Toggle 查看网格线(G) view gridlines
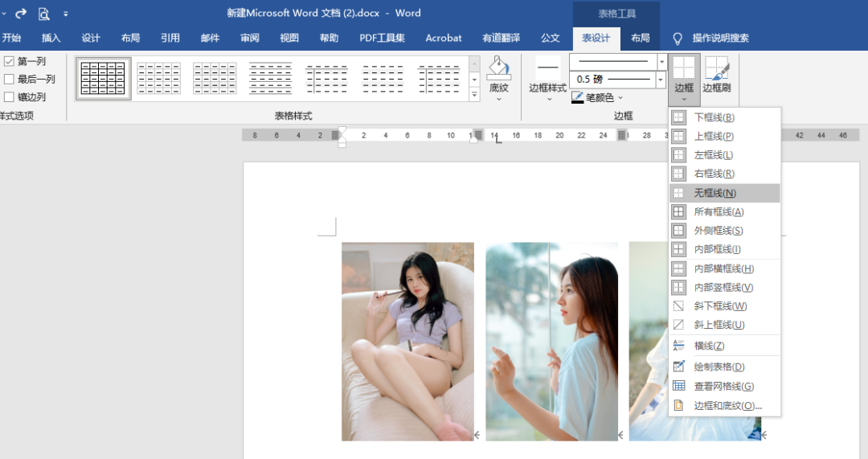Screen dimensions: 868x459 (725, 386)
